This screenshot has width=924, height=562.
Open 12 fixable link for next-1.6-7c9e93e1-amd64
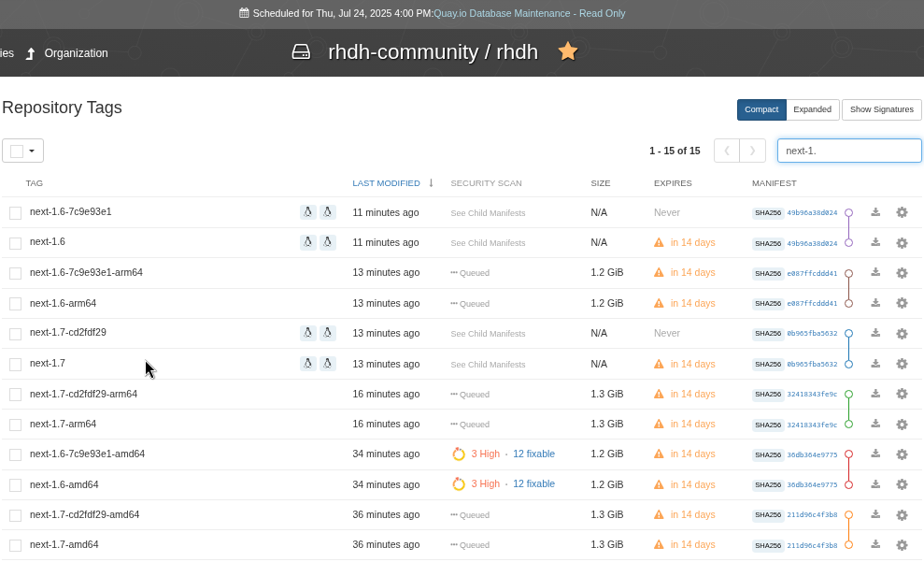pyautogui.click(x=533, y=454)
